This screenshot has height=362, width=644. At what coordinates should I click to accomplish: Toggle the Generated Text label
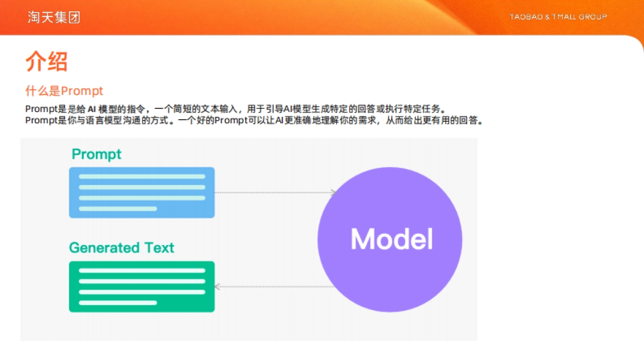121,248
